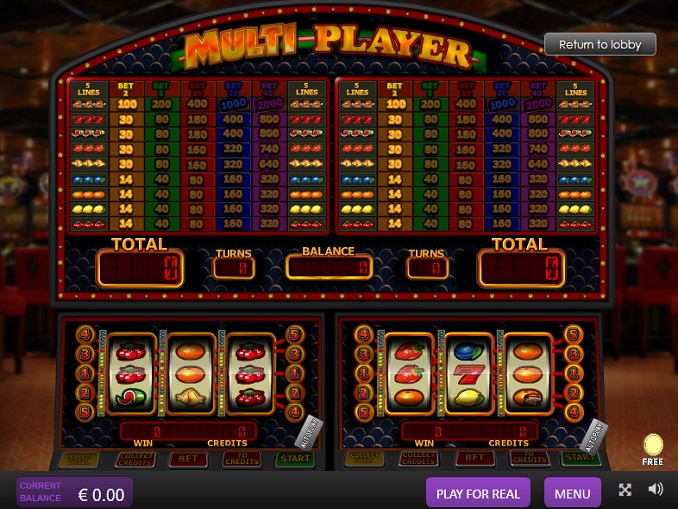Click START on left slot machine

pos(295,459)
